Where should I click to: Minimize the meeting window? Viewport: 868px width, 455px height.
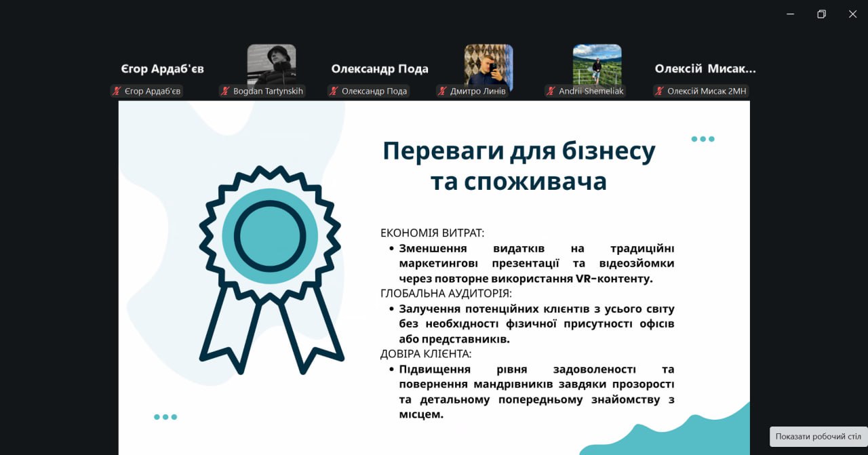[x=791, y=14]
